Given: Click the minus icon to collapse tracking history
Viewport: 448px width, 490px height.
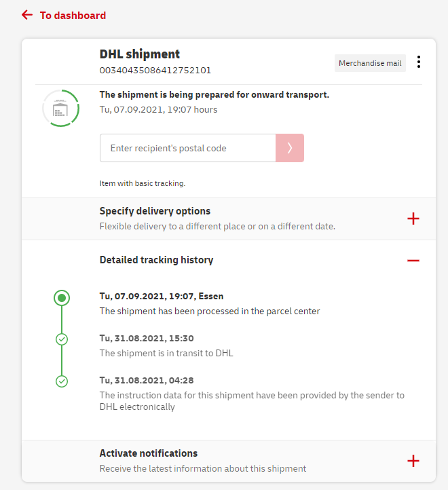Looking at the screenshot, I should [x=413, y=261].
